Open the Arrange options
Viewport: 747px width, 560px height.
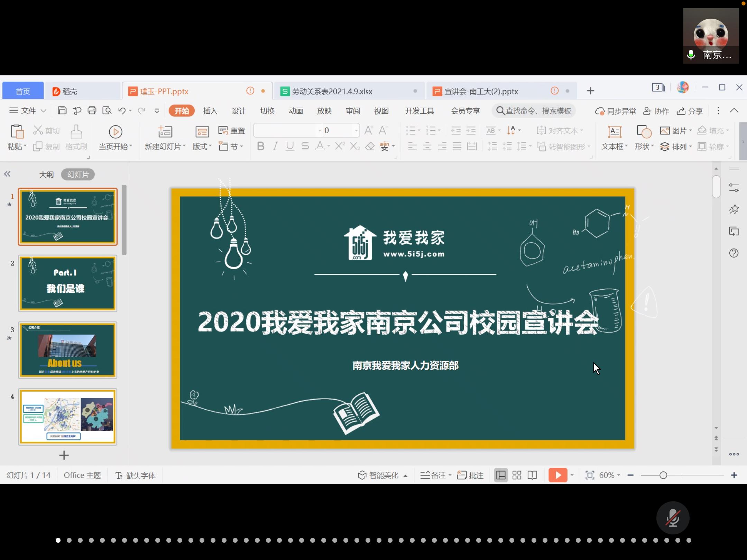(676, 147)
